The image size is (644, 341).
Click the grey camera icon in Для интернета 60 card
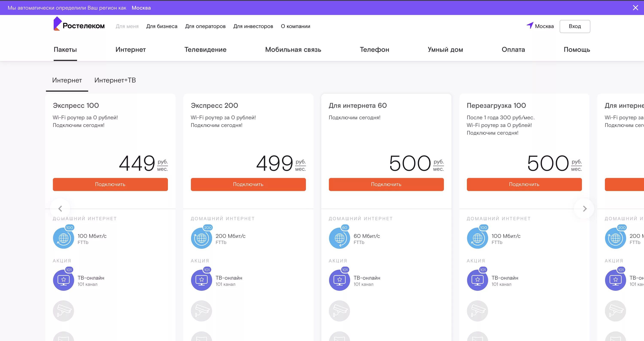point(340,311)
